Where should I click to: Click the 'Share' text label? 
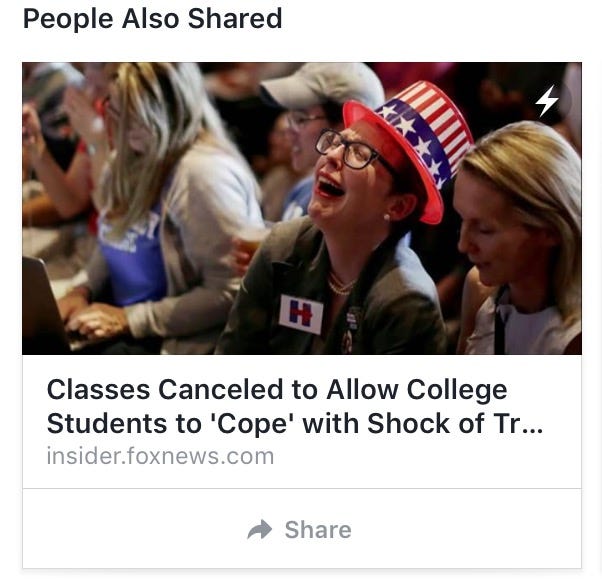click(318, 530)
